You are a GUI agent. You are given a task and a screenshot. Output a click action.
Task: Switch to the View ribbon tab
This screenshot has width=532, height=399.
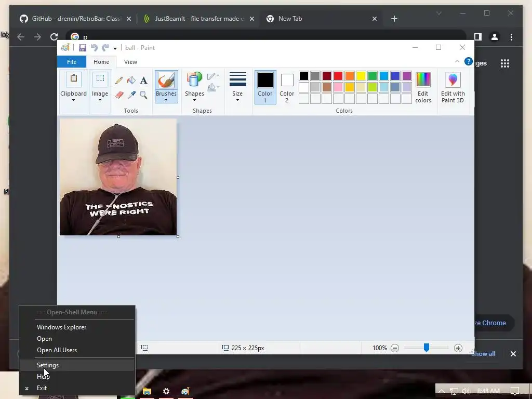130,62
